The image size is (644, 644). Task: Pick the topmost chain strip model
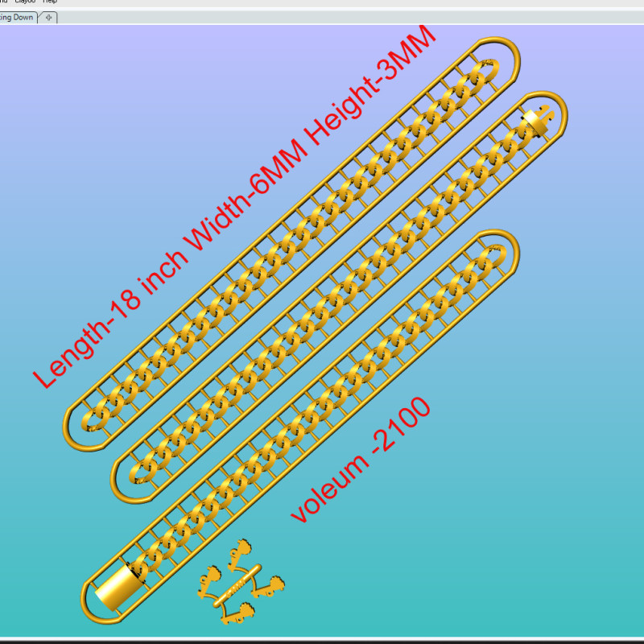[x=290, y=242]
